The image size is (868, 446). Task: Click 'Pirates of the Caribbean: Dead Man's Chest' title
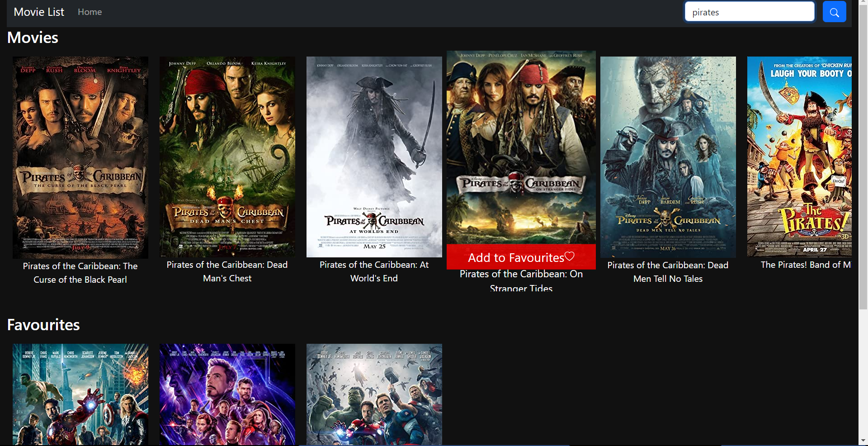(227, 271)
